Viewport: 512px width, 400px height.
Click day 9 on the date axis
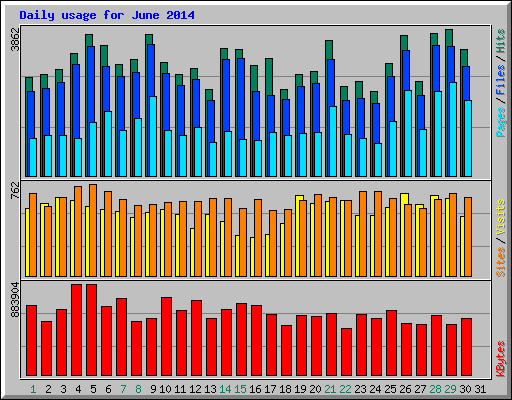tap(153, 389)
